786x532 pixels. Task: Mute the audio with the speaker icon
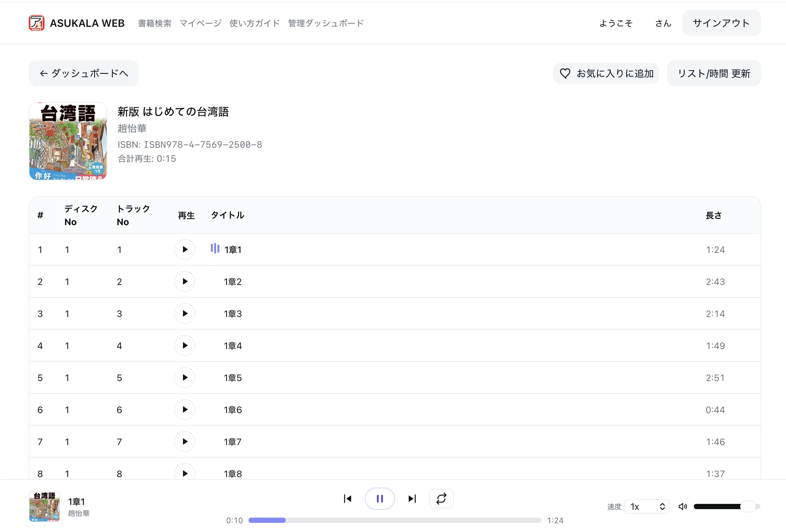point(682,506)
